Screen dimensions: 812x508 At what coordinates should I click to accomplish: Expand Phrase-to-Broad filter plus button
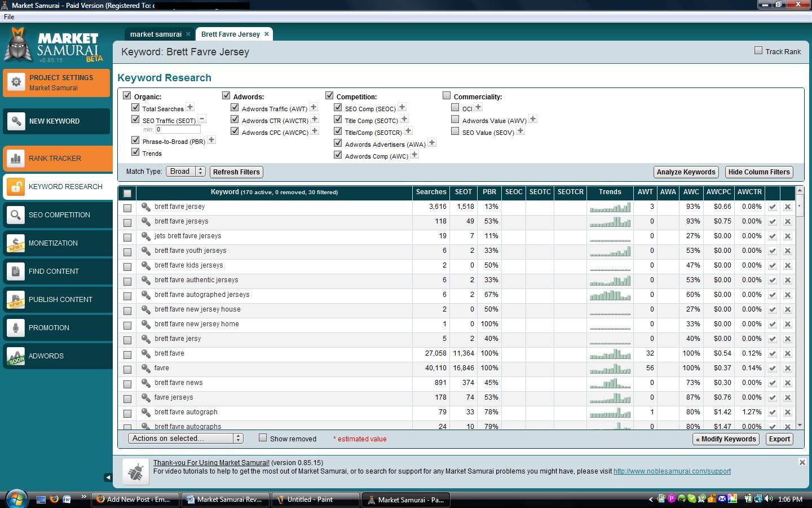point(211,139)
